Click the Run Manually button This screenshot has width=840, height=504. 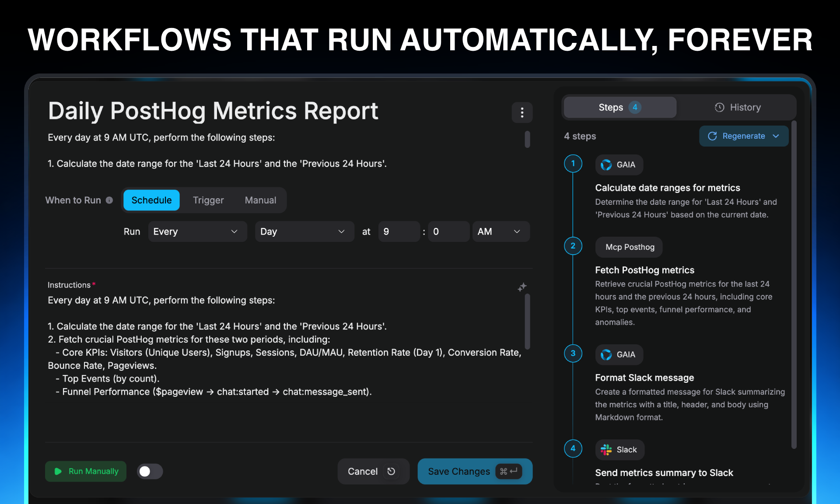click(x=86, y=471)
